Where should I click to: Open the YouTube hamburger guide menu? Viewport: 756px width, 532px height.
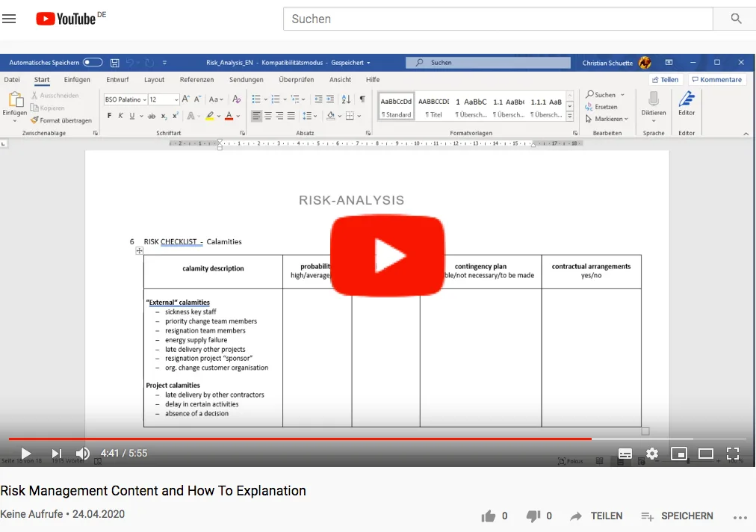(x=9, y=19)
